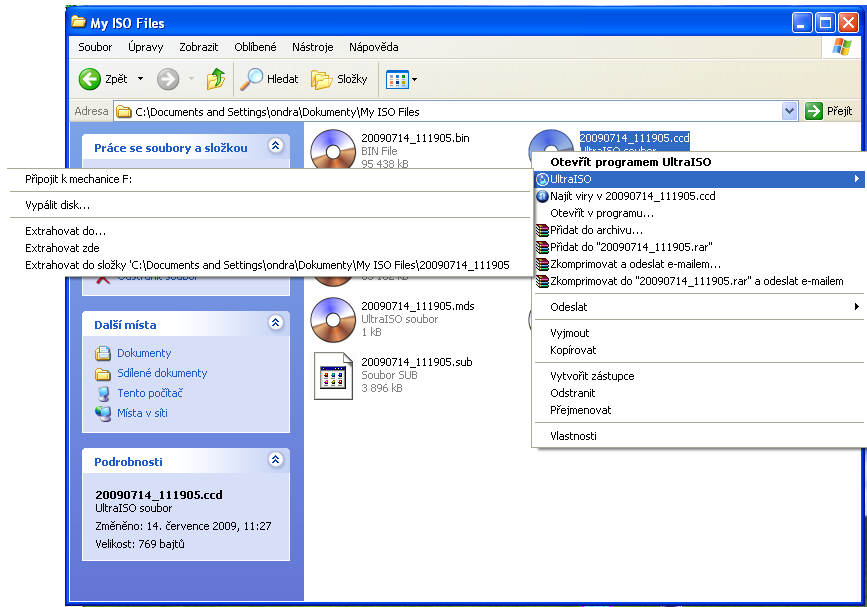This screenshot has height=607, width=867.
Task: Open Hledat search magnifier
Action: [252, 79]
